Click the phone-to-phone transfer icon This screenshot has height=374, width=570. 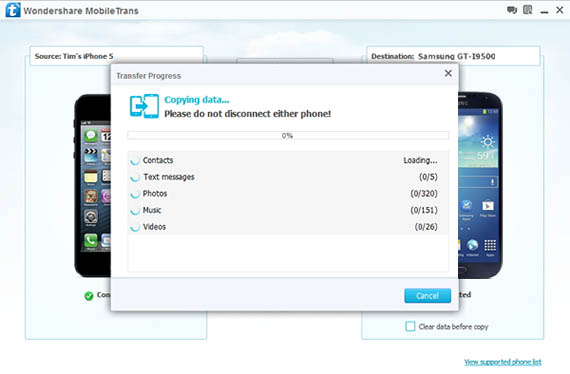pos(144,106)
